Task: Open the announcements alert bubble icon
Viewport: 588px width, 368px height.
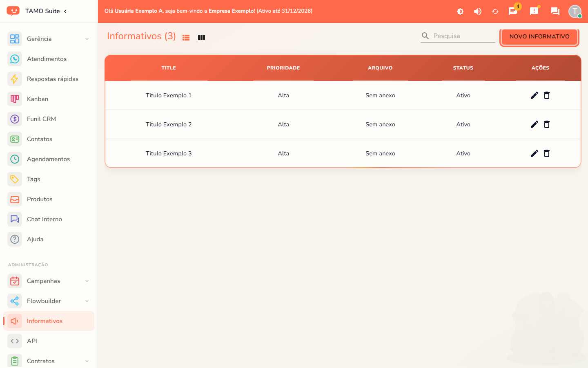Action: pyautogui.click(x=534, y=11)
